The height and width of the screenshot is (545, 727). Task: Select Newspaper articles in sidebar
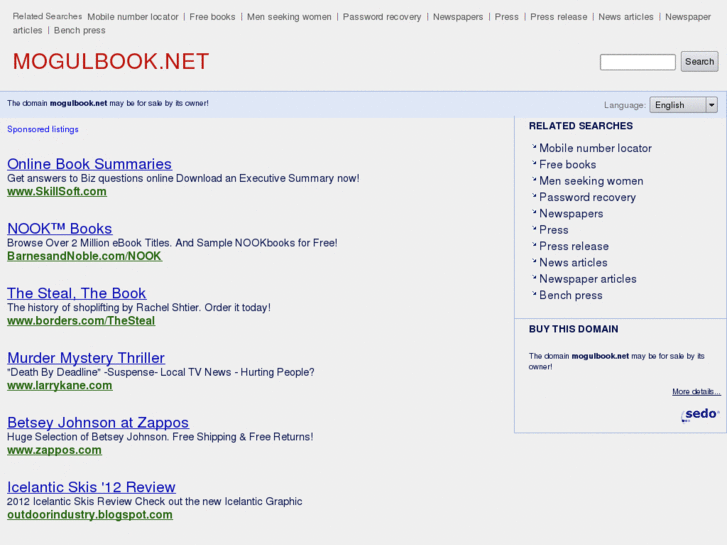[x=588, y=279]
